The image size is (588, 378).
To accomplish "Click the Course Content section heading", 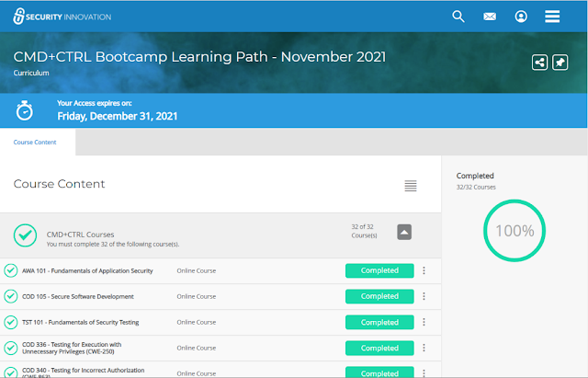I will pos(59,184).
